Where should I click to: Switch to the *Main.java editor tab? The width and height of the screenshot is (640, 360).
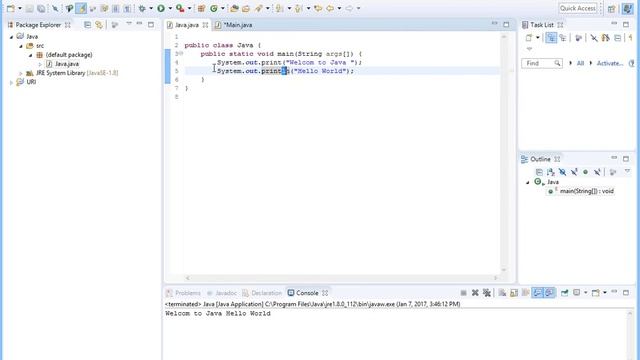coord(234,25)
